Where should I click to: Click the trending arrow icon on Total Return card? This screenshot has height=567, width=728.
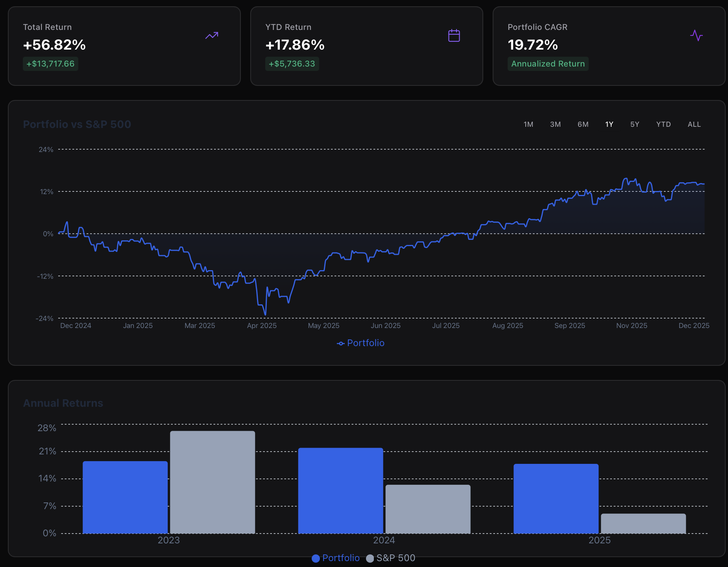click(211, 35)
